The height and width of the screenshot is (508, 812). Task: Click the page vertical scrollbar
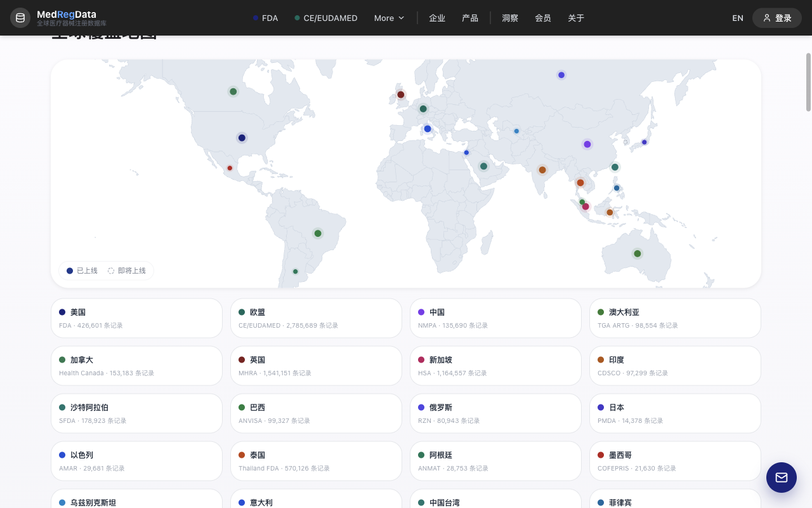pyautogui.click(x=808, y=83)
